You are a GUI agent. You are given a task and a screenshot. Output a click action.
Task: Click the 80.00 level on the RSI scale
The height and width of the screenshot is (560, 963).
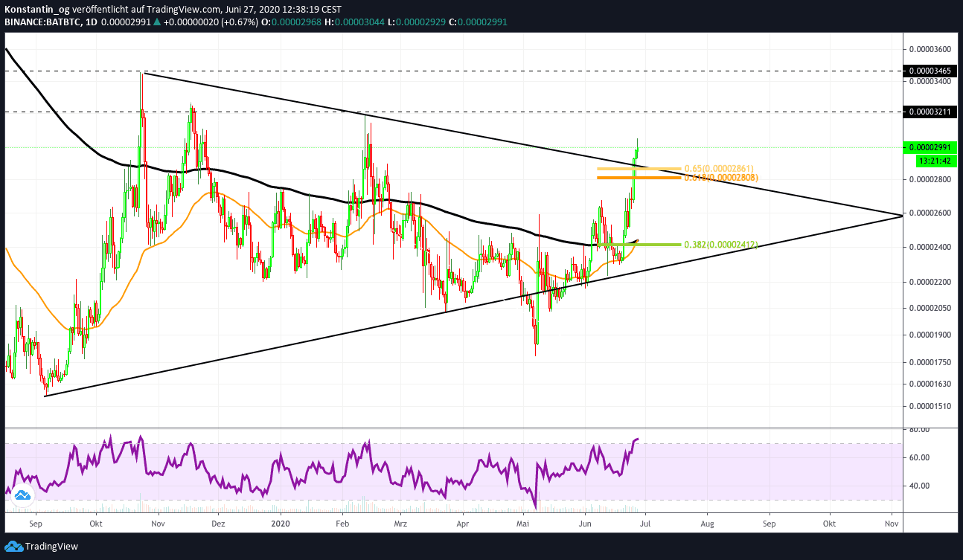click(x=918, y=429)
